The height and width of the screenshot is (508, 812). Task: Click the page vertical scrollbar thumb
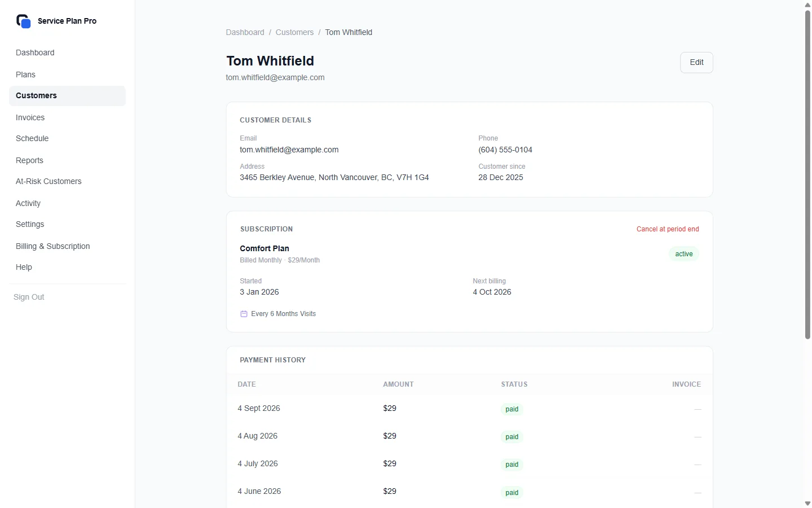pos(807,174)
